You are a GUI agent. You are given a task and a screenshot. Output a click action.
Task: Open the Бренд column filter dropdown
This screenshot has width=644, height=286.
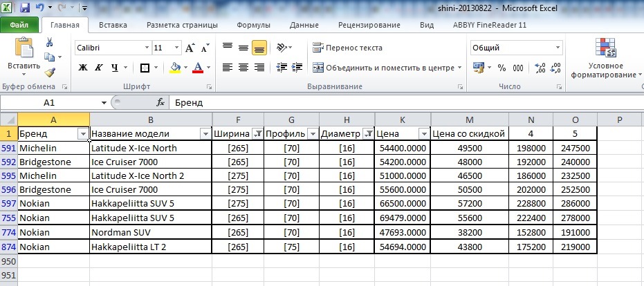click(84, 134)
